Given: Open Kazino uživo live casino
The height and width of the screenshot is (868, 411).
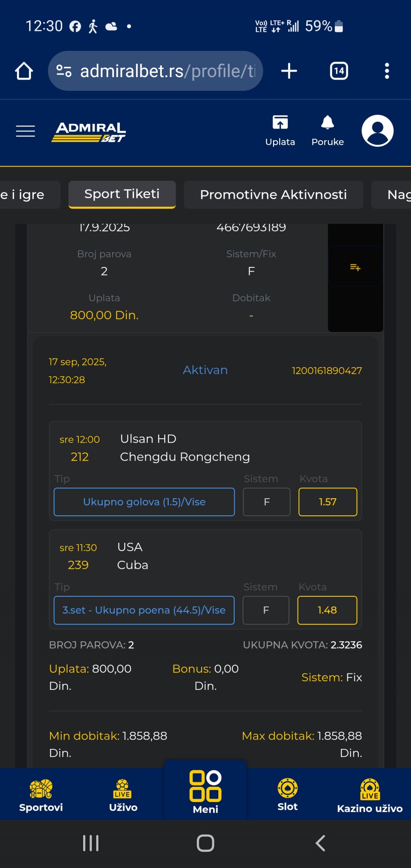Looking at the screenshot, I should 369,796.
